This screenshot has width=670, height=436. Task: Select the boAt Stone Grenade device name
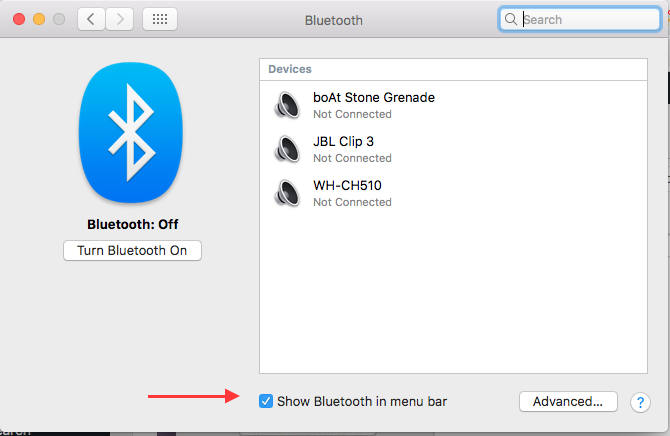click(x=373, y=98)
